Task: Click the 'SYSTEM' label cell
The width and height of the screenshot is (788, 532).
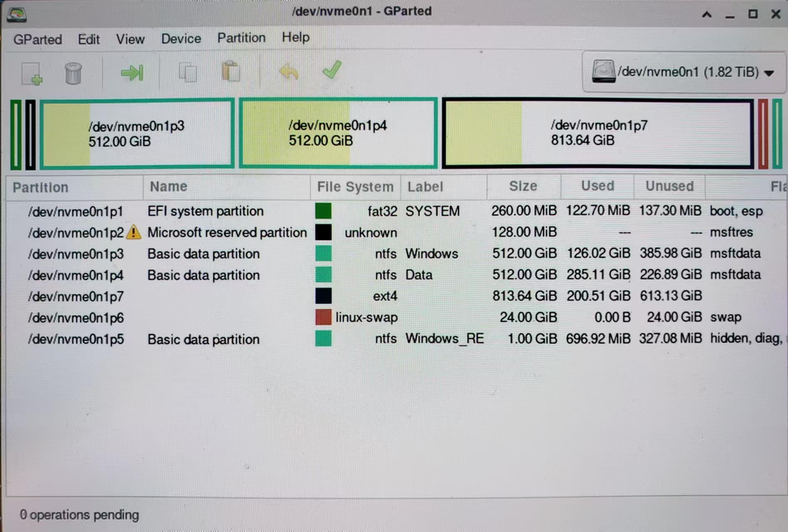Action: 432,211
